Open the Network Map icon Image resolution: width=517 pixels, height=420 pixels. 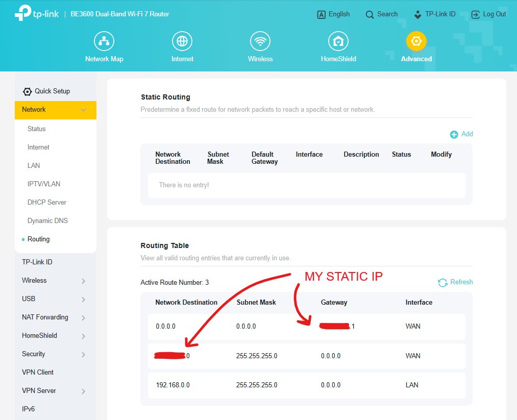(104, 41)
